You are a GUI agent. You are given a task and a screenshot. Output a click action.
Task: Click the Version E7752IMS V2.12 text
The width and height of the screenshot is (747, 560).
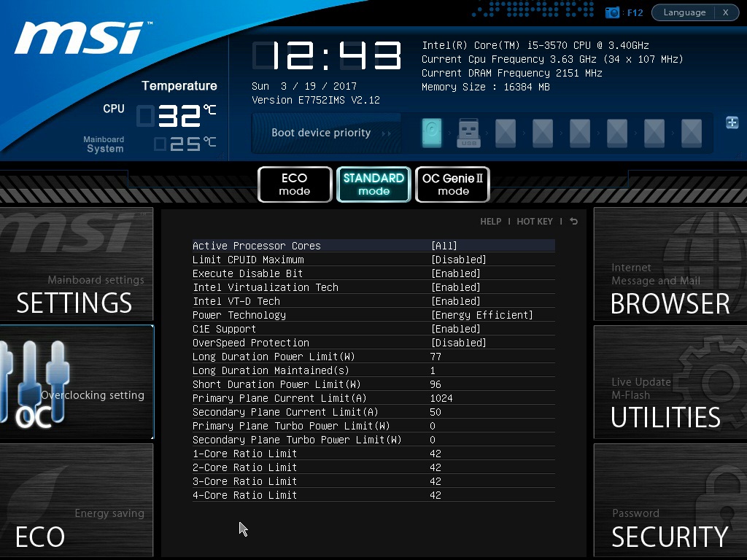(316, 100)
